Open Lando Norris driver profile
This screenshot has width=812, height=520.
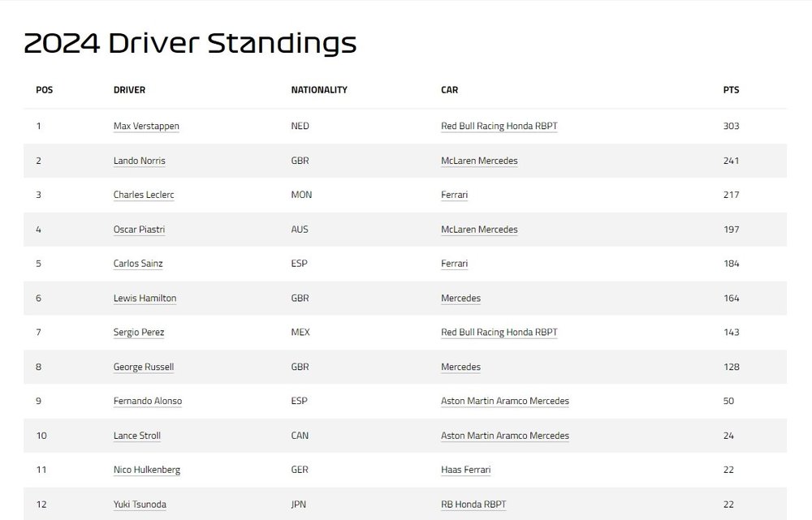[x=140, y=161]
